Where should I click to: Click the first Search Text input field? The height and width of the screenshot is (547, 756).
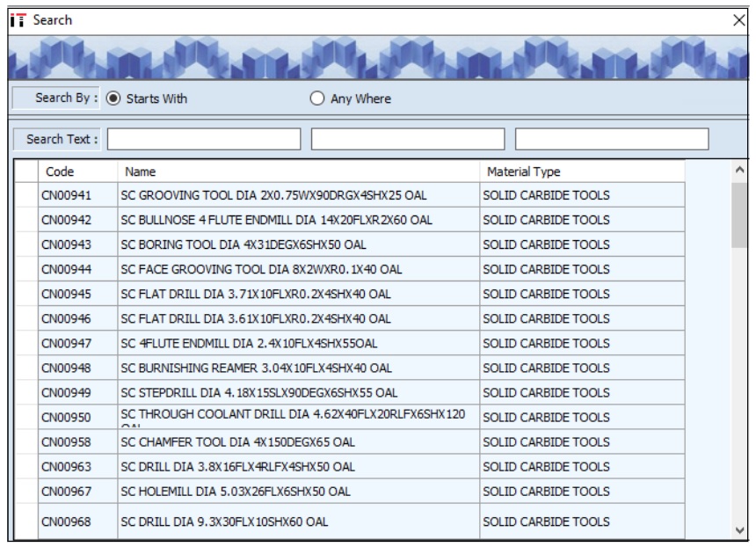pos(204,139)
